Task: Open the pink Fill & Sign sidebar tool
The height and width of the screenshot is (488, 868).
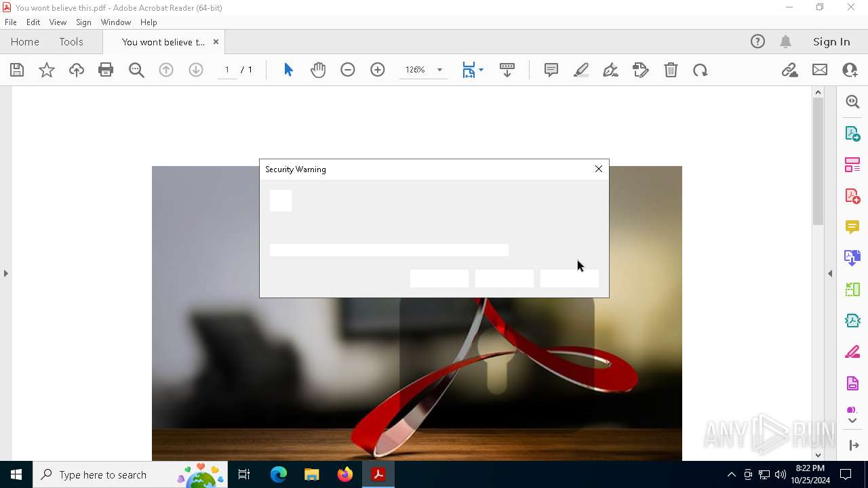Action: (852, 352)
